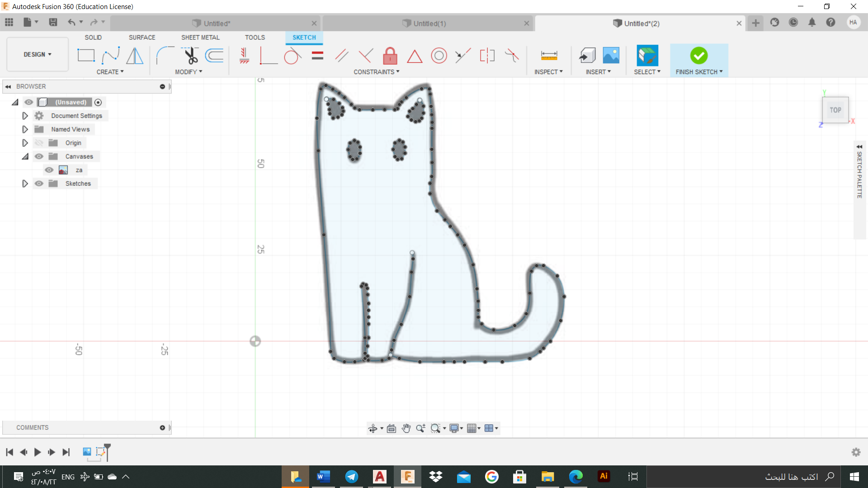Open the MODIFY dropdown menu
868x488 pixels.
click(189, 72)
